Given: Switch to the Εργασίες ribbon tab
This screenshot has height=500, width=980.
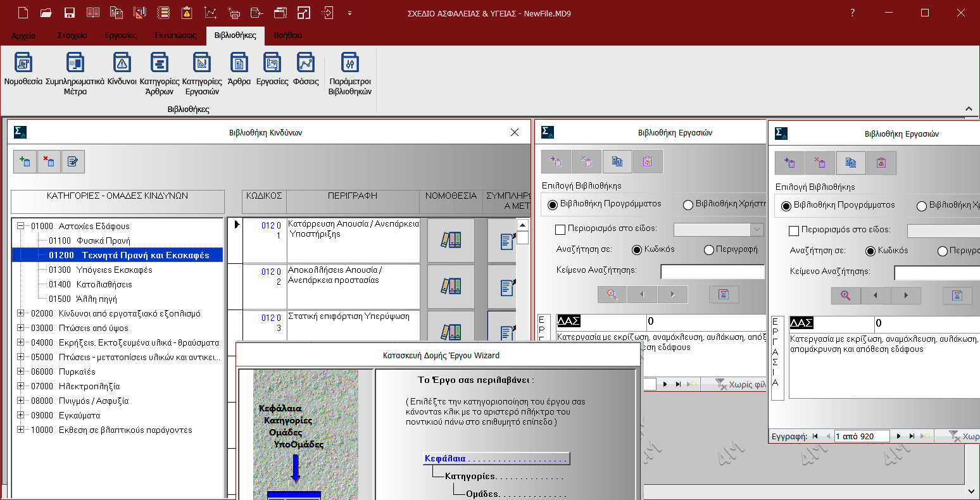Looking at the screenshot, I should [x=120, y=35].
